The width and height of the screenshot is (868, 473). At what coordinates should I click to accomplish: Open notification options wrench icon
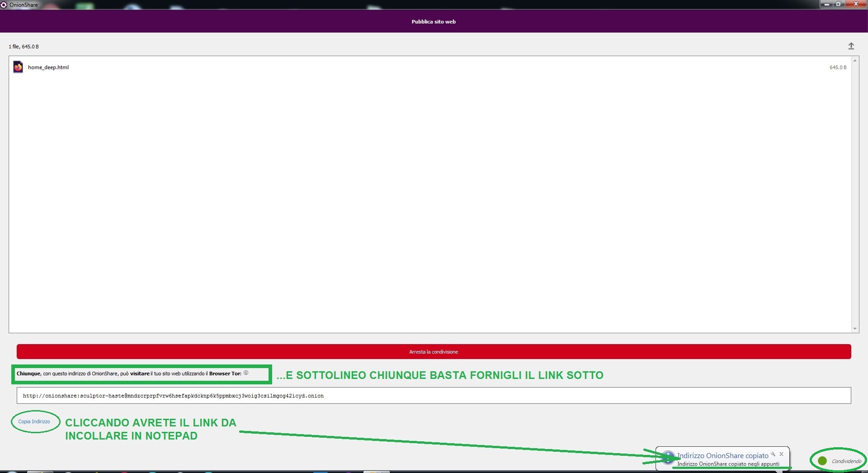(x=773, y=454)
